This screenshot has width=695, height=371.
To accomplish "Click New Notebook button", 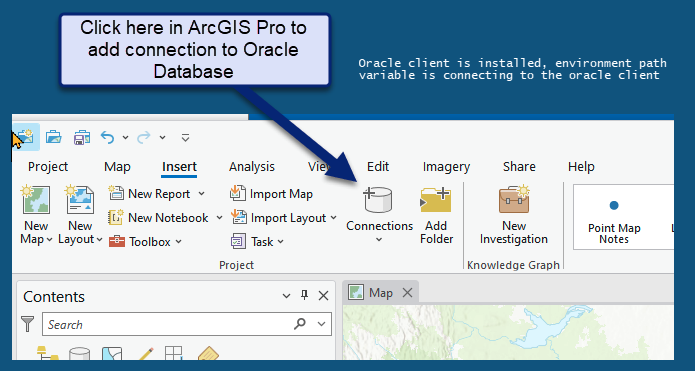I will 159,218.
